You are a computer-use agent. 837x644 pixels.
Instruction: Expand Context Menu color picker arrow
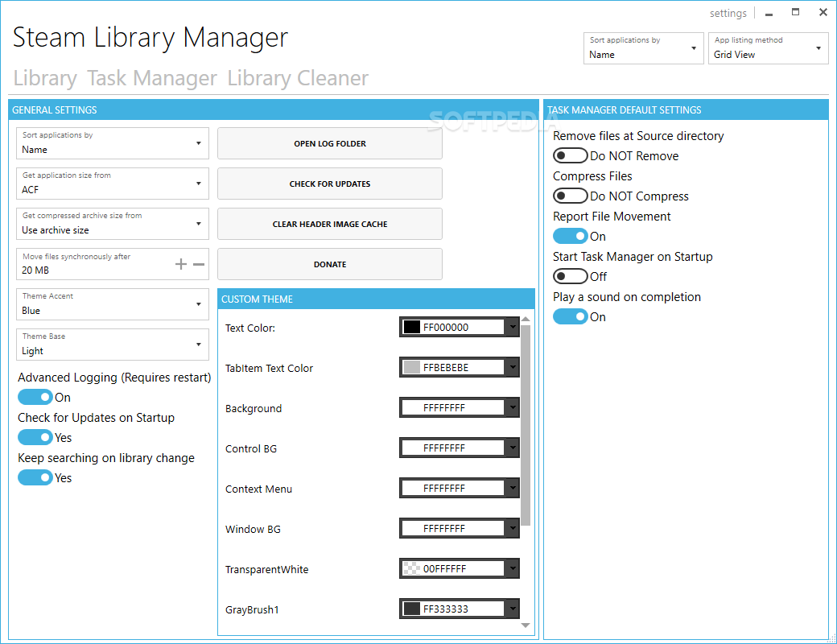(513, 488)
